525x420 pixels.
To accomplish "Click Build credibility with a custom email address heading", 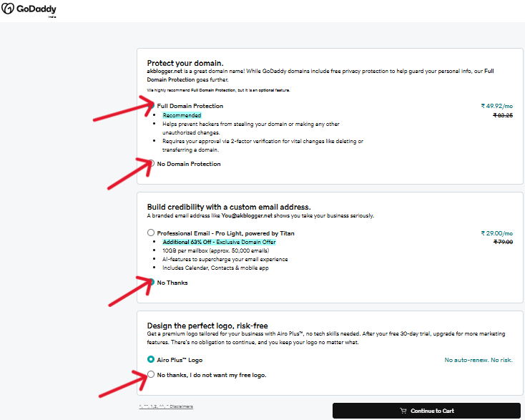I will click(x=229, y=207).
